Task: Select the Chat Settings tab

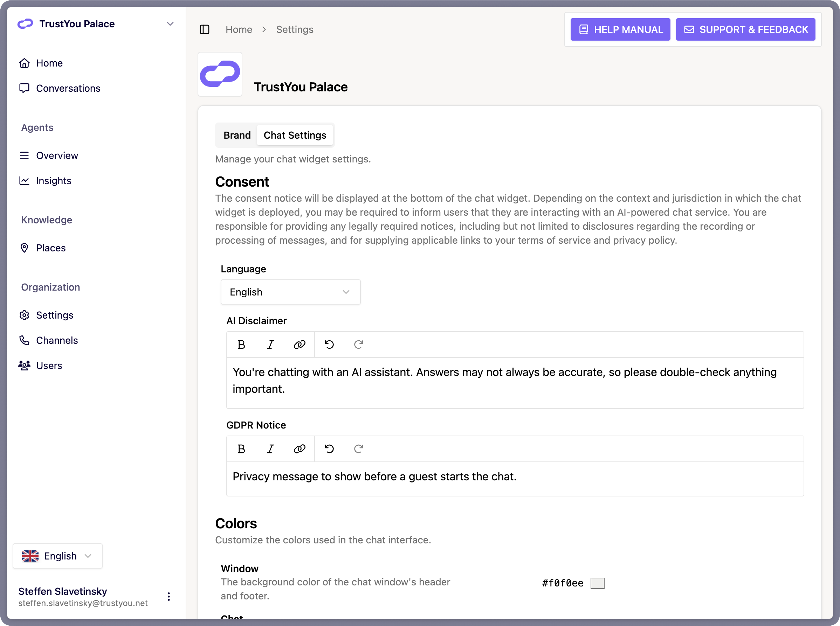Action: click(x=295, y=135)
